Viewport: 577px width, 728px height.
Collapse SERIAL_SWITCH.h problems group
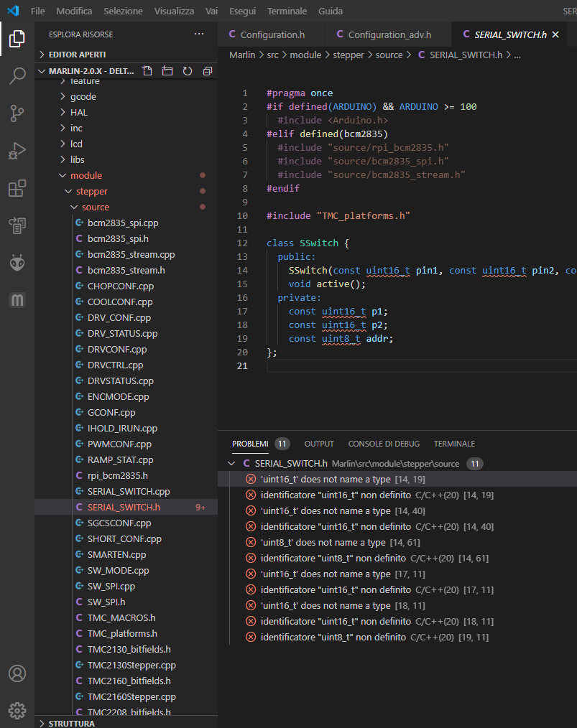pyautogui.click(x=231, y=464)
